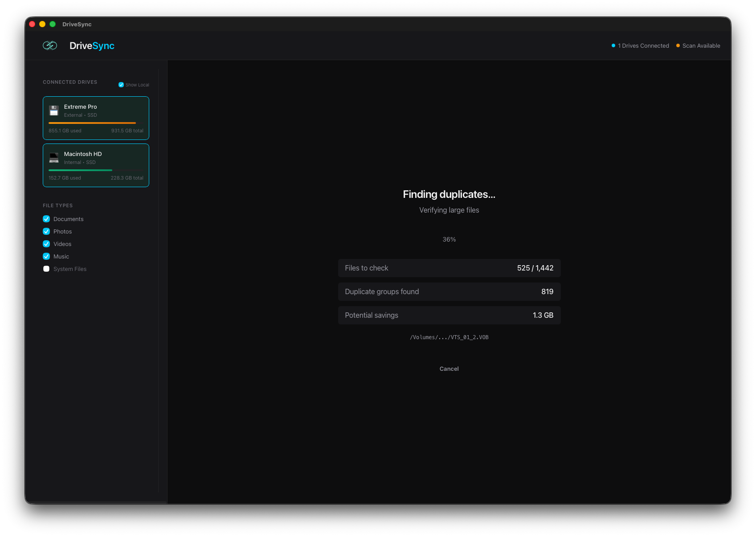Click the Macintosh HD drive icon
Screen dimensions: 756x537
point(54,157)
